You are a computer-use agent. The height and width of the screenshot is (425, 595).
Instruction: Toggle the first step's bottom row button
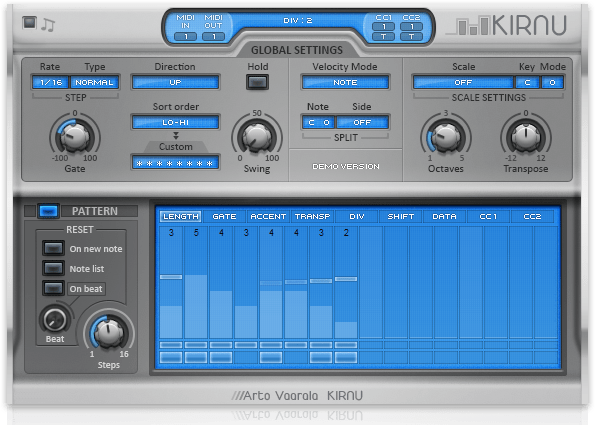[x=171, y=357]
